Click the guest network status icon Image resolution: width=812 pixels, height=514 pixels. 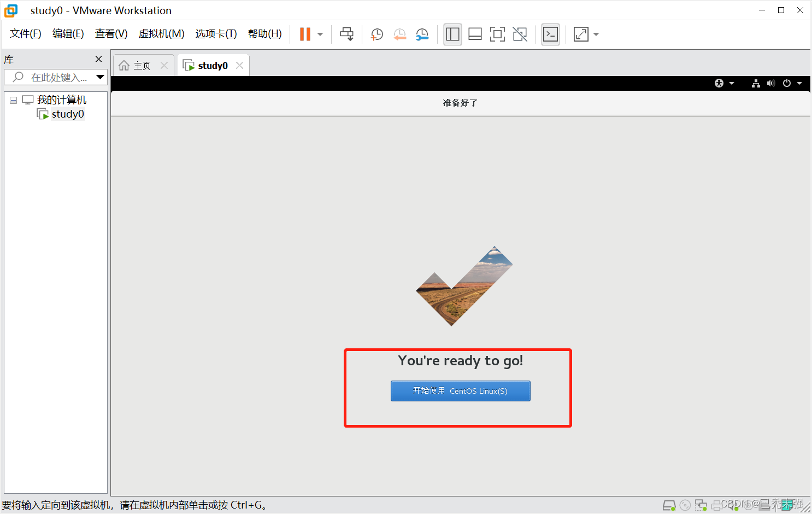point(756,83)
